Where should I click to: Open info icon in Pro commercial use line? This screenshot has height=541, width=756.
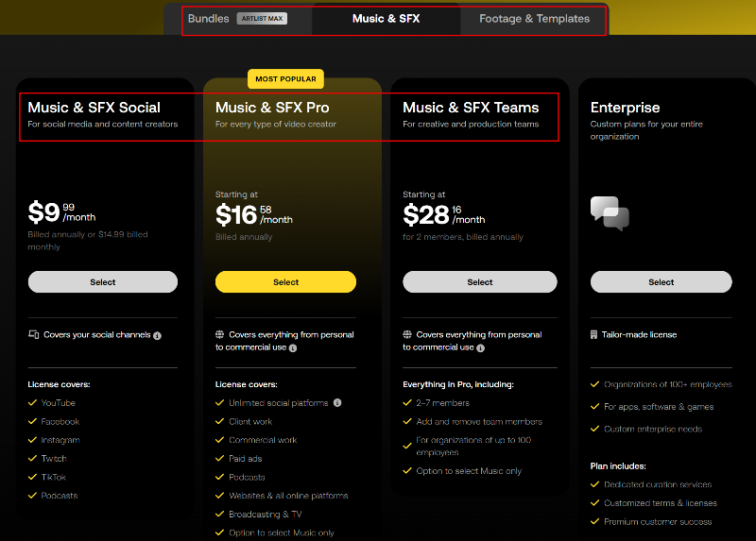pos(293,347)
